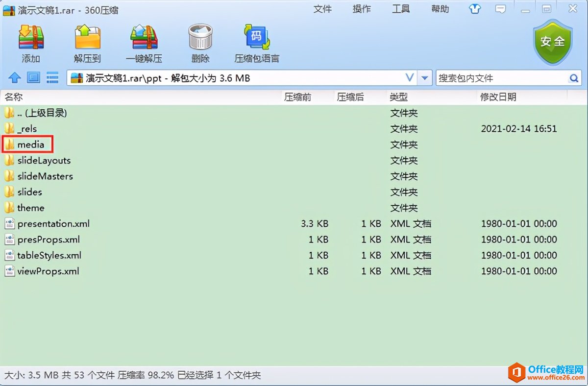Sort by 修改日期 column header
This screenshot has height=386, width=588.
498,97
